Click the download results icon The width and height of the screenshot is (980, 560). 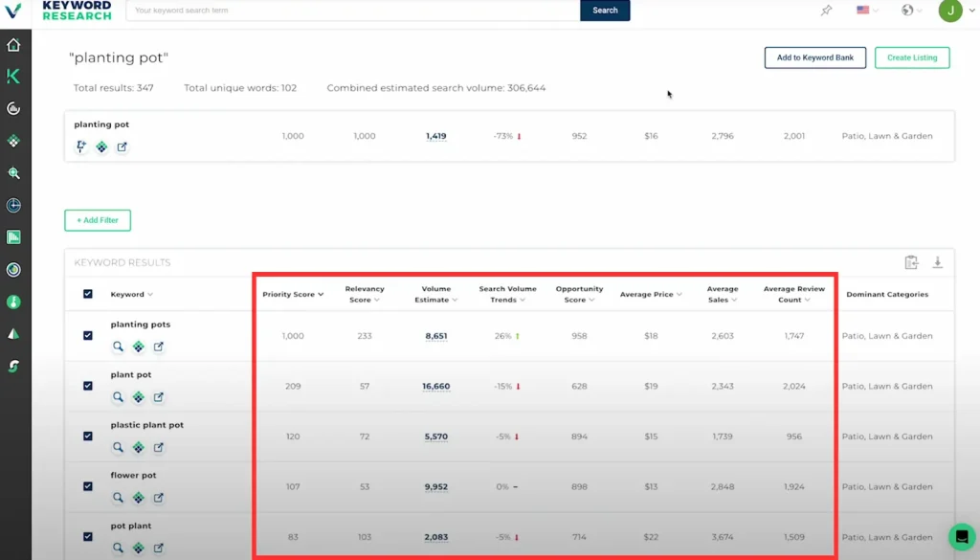pos(938,262)
